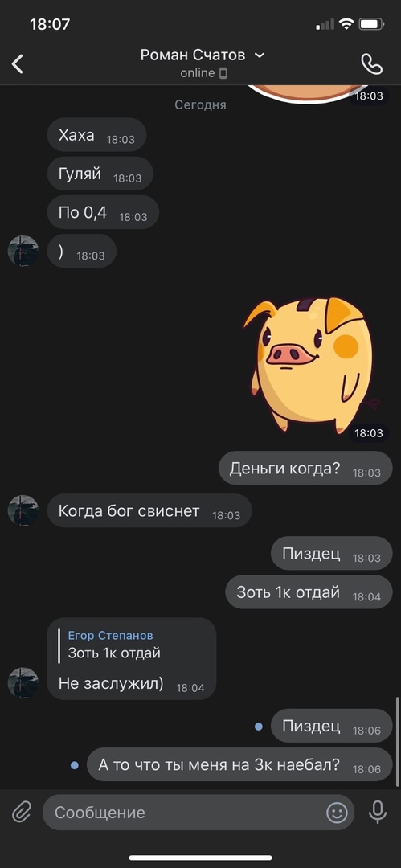This screenshot has height=868, width=401.
Task: Open the Роман Счатов chat title
Action: click(193, 55)
